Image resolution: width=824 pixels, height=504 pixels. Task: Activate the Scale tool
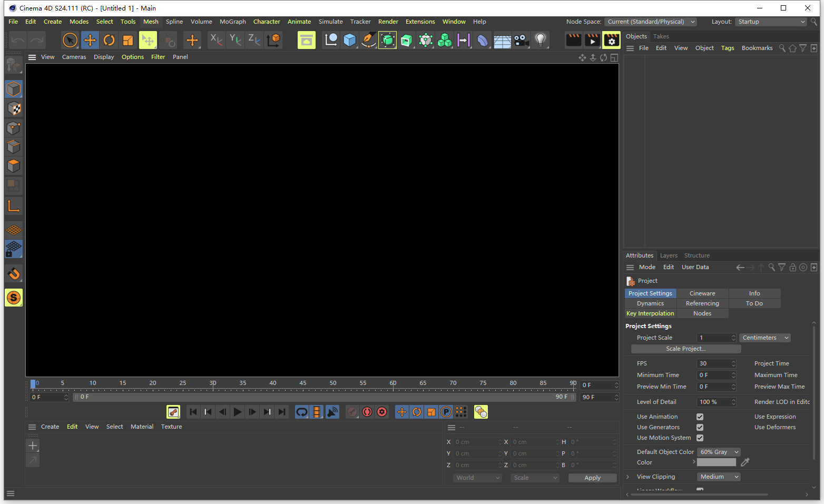pos(128,40)
